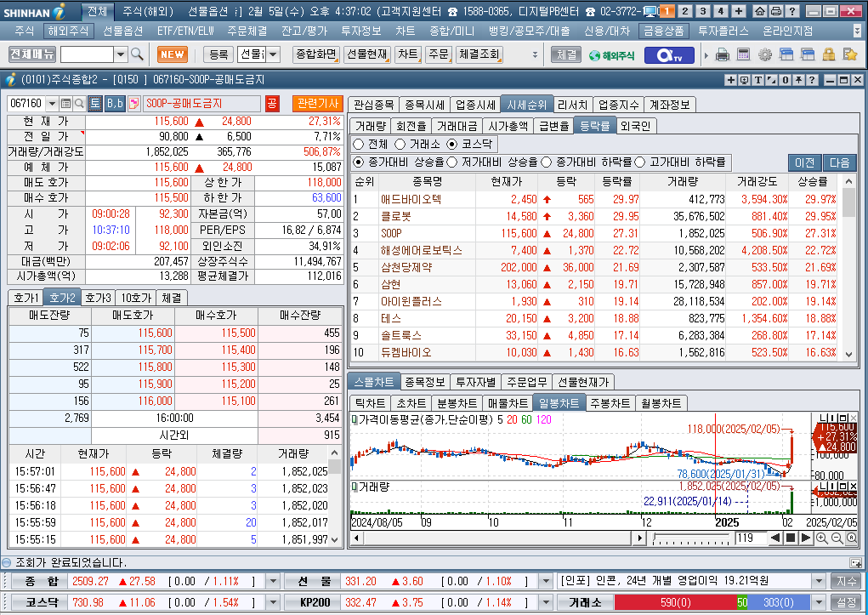Expand the 선물 ticker dropdown

point(546,581)
